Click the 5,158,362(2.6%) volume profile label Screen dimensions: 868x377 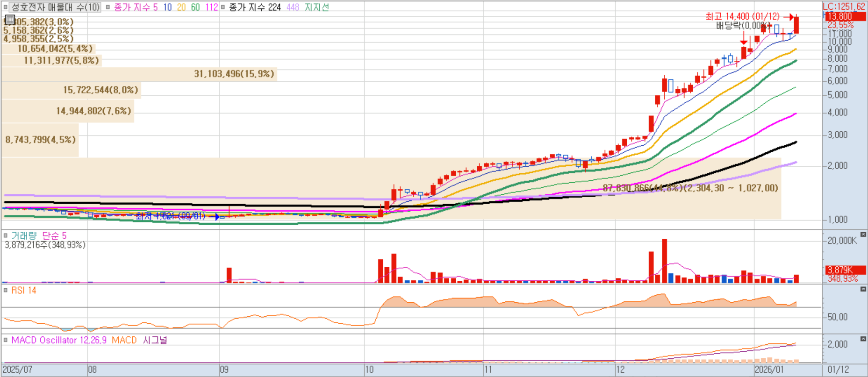(x=38, y=30)
